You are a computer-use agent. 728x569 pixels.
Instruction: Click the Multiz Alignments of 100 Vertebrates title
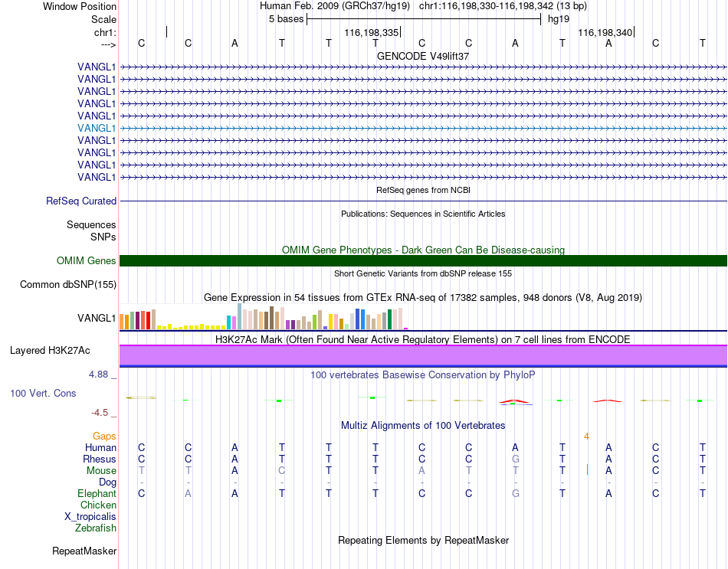pyautogui.click(x=423, y=425)
